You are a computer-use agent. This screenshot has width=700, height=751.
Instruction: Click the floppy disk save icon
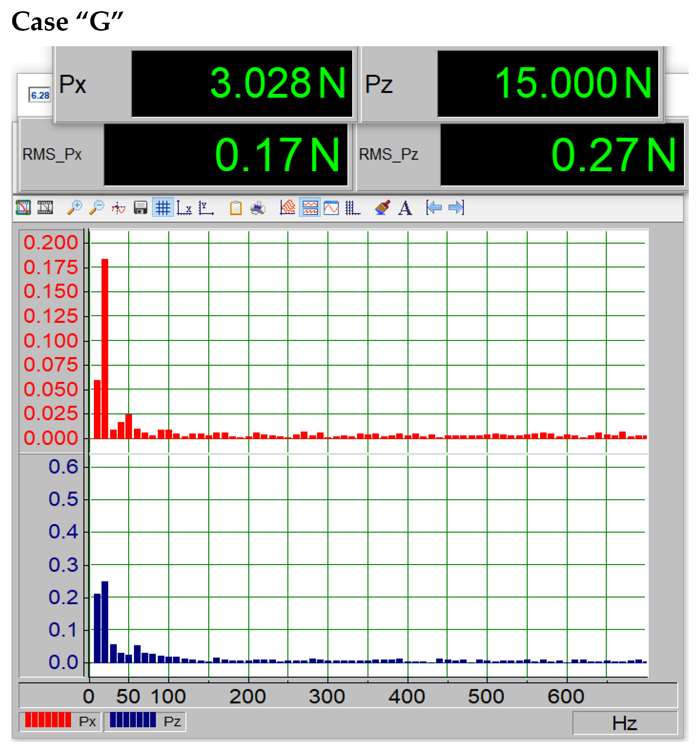140,207
